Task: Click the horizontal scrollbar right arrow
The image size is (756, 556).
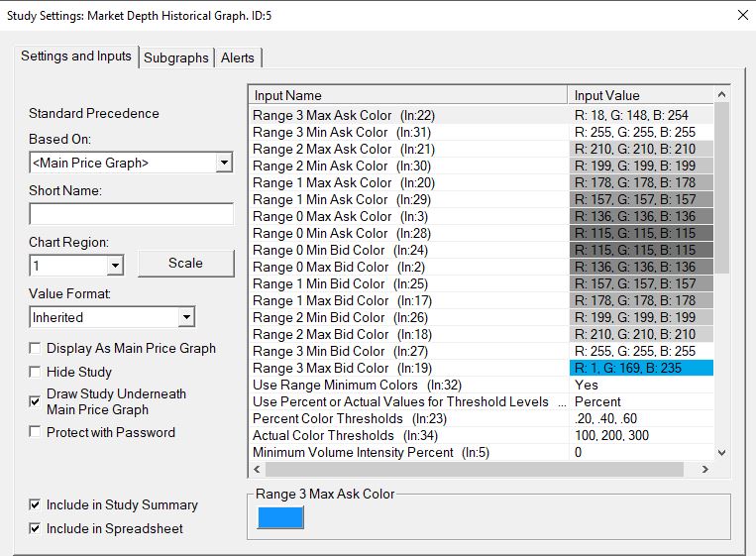Action: coord(704,469)
